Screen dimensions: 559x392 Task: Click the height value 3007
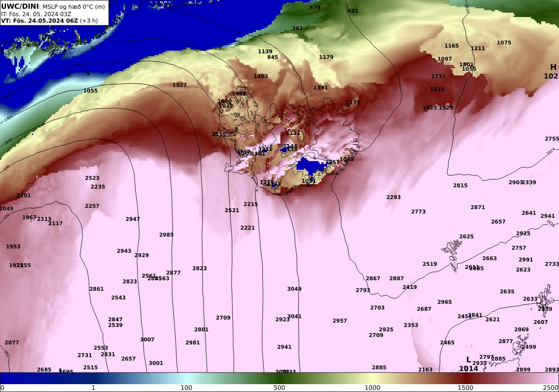tap(147, 340)
